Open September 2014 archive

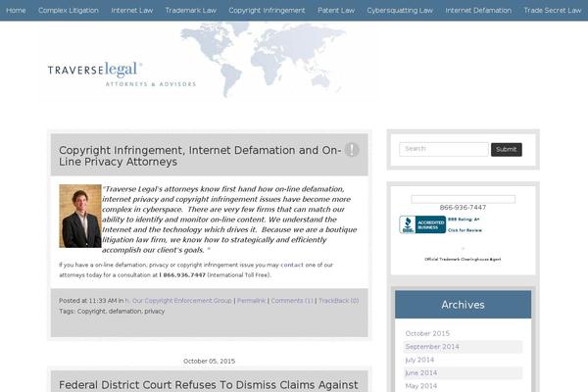(432, 347)
